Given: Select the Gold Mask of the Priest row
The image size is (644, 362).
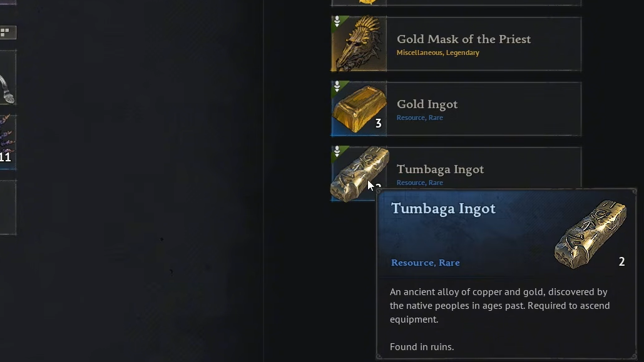Looking at the screenshot, I should (456, 44).
